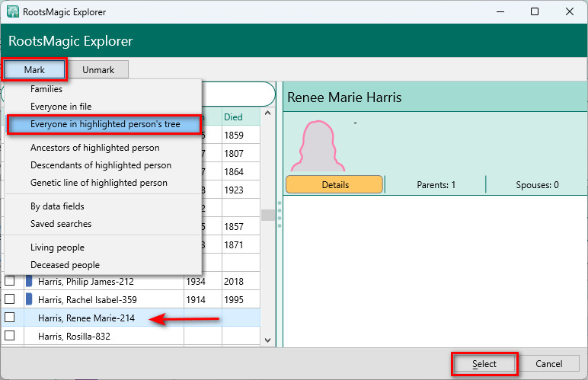Switch to Spouses: 0 tab
Screen dimensions: 588x380
coord(537,185)
